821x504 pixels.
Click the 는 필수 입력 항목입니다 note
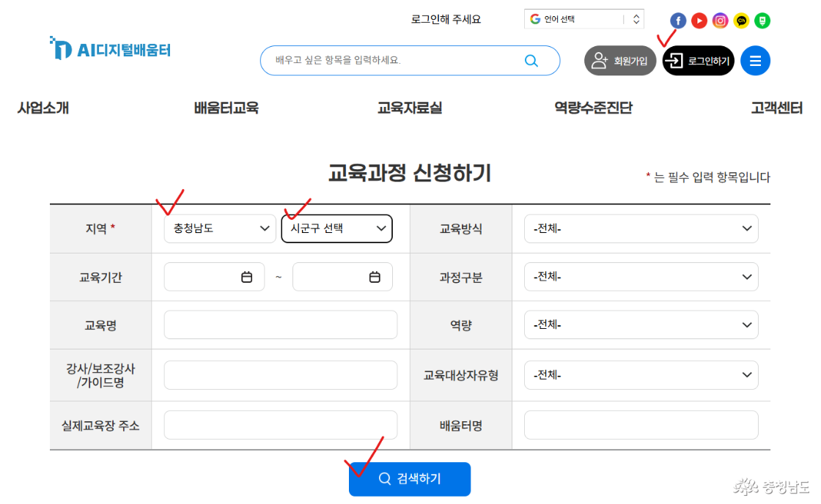coord(708,177)
